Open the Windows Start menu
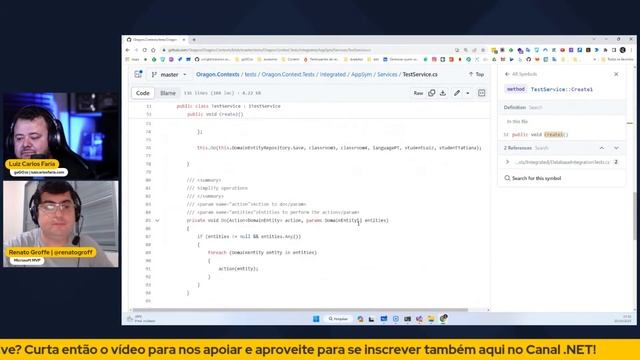The width and height of the screenshot is (640, 360). click(316, 319)
